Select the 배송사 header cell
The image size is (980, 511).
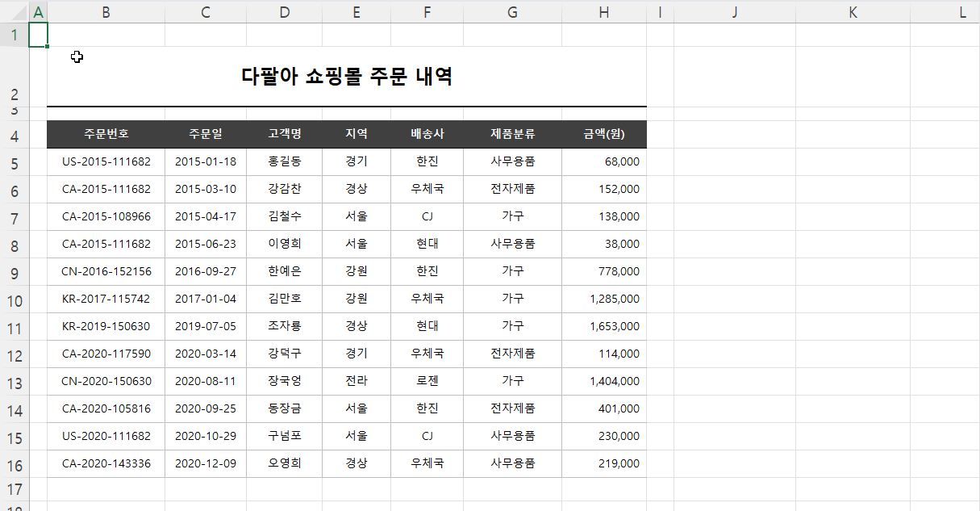427,134
